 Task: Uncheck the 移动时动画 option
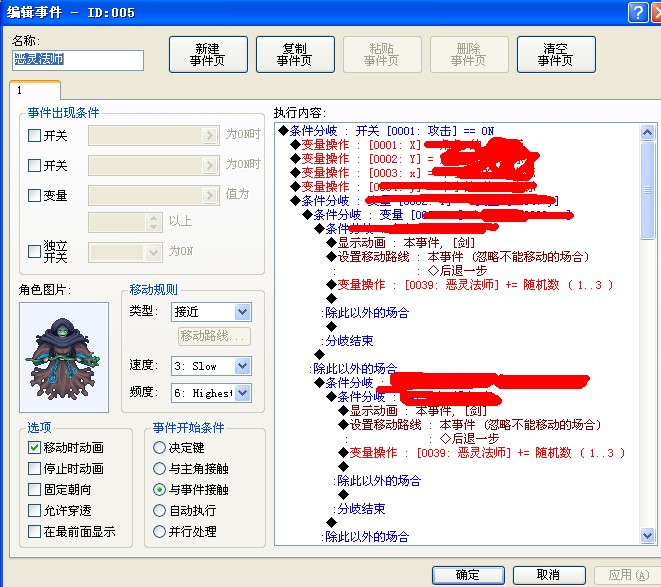click(34, 447)
